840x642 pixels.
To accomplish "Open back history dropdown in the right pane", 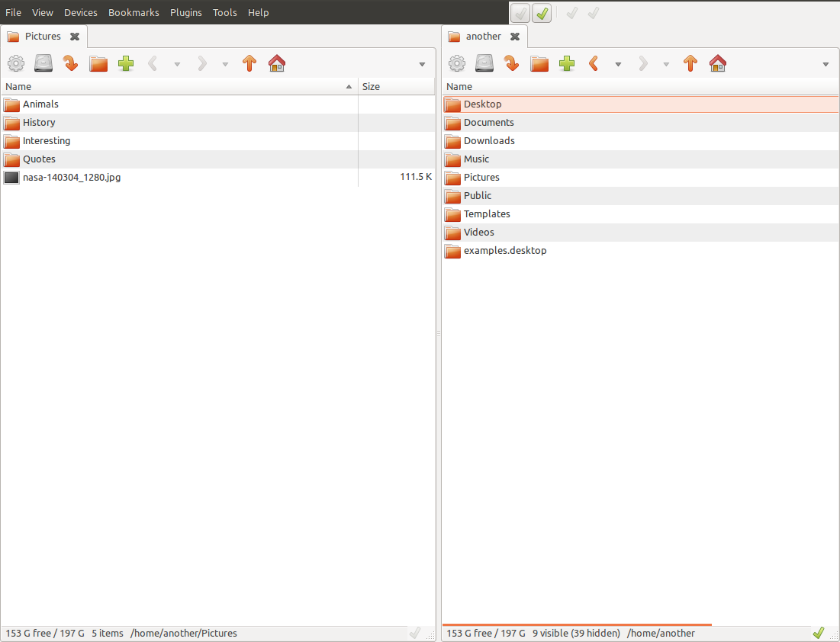I will point(618,65).
